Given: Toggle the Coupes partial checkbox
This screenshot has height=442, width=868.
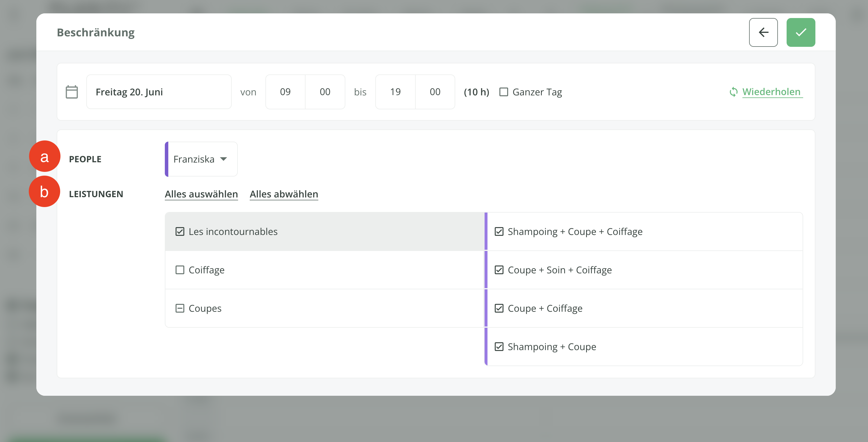Looking at the screenshot, I should [x=180, y=308].
